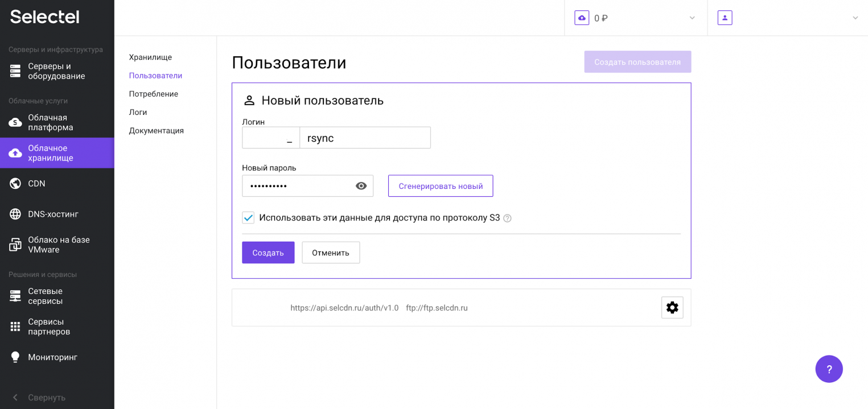The height and width of the screenshot is (409, 868).
Task: Open the Документация tab
Action: pos(157,130)
